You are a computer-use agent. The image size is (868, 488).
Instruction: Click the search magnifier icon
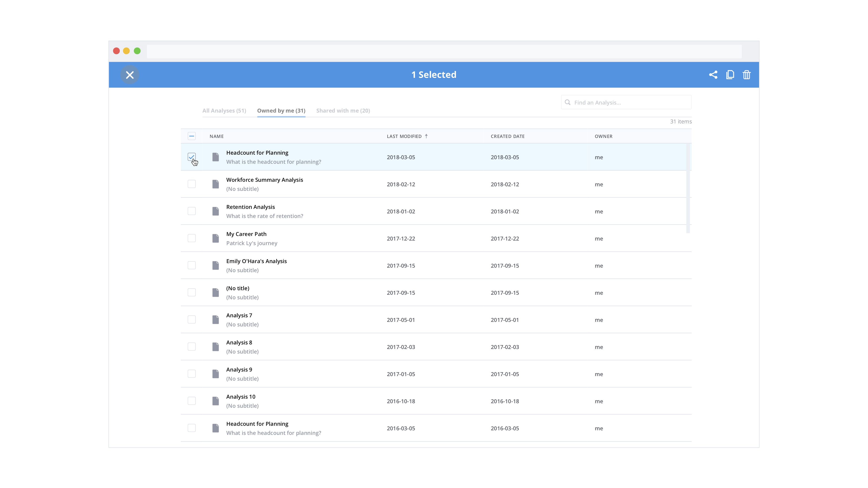tap(567, 102)
